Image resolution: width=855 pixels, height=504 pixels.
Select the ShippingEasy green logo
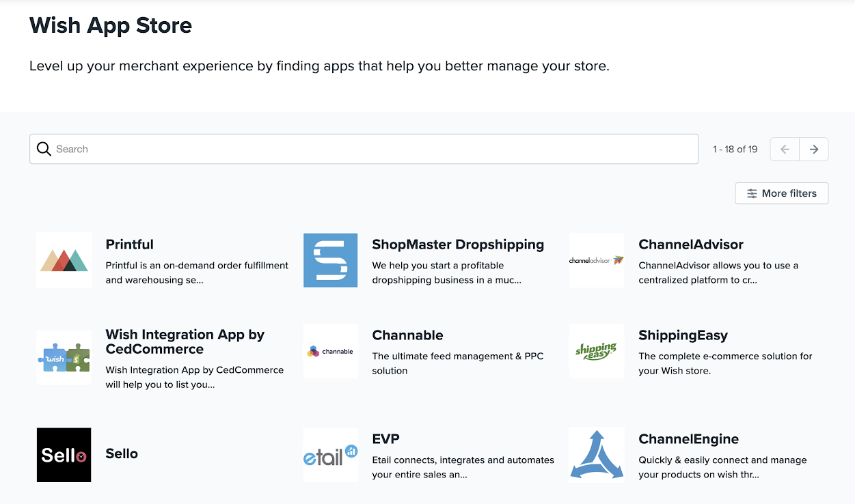click(x=596, y=351)
